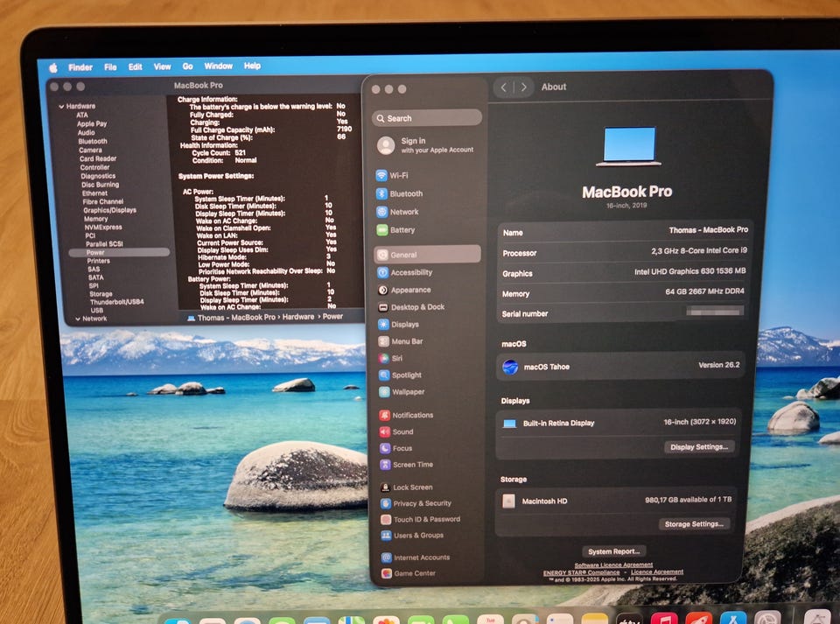The image size is (840, 624).
Task: Select General in settings sidebar
Action: [428, 255]
